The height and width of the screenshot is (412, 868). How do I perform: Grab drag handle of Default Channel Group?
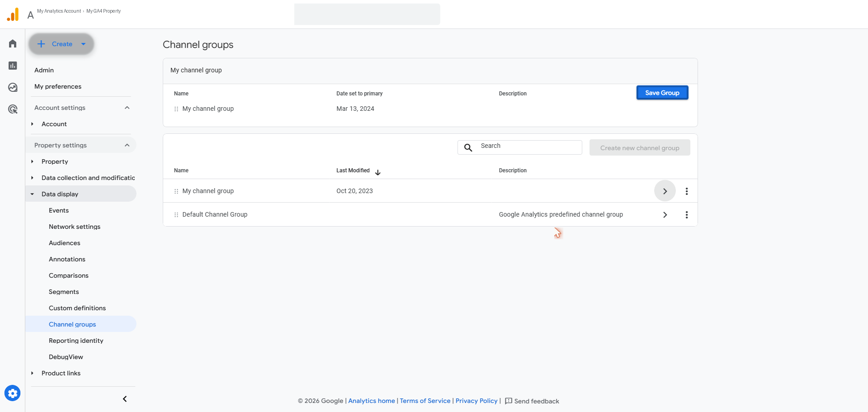(176, 215)
